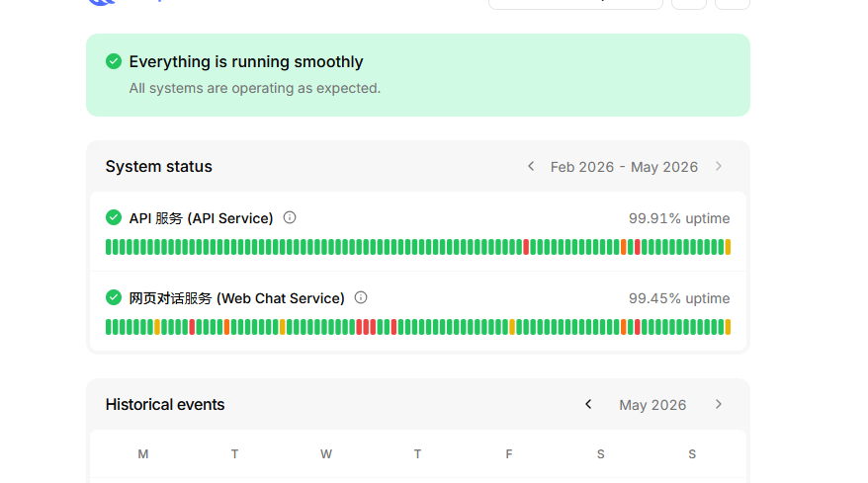This screenshot has height=483, width=868.
Task: Go to next System status date range
Action: [719, 167]
